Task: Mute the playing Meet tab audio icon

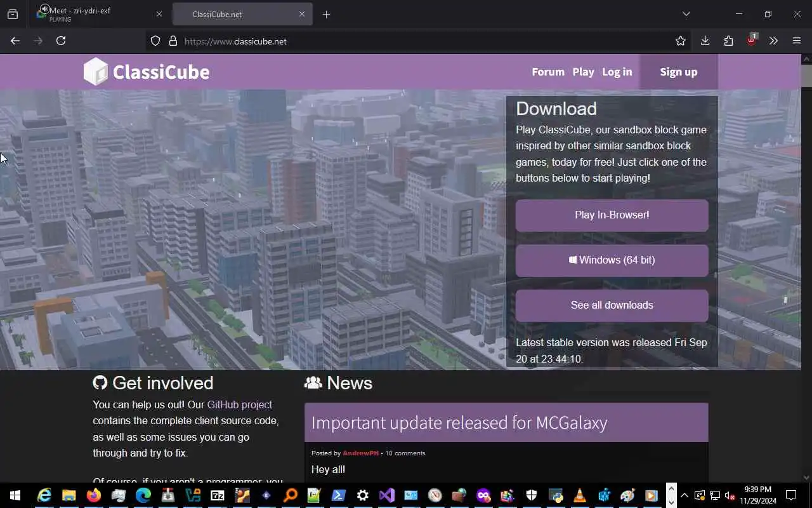Action: 44,9
